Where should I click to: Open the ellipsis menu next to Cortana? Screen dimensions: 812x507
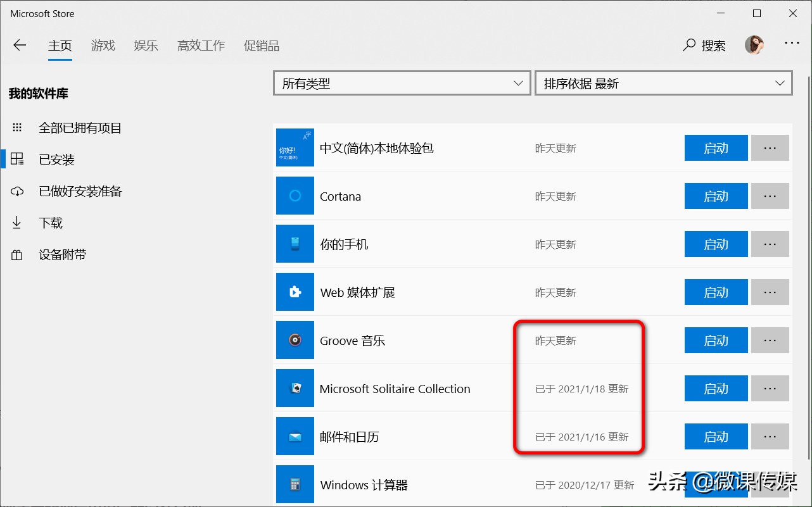coord(770,196)
